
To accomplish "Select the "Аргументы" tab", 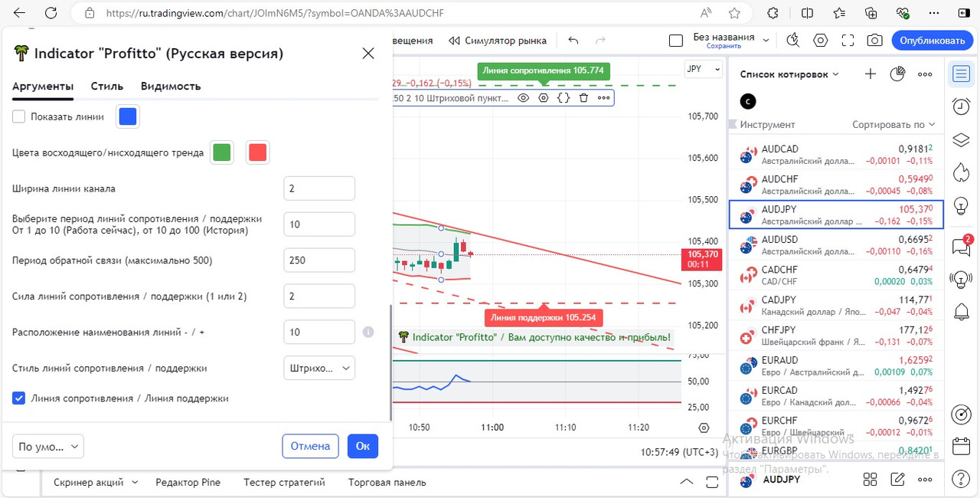I will 43,87.
